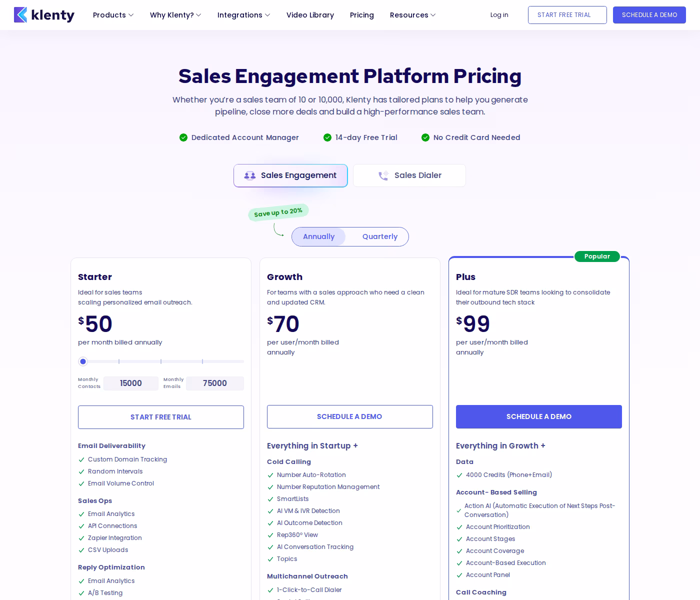The height and width of the screenshot is (600, 700).
Task: Click Start Free Trial in header
Action: click(x=567, y=15)
